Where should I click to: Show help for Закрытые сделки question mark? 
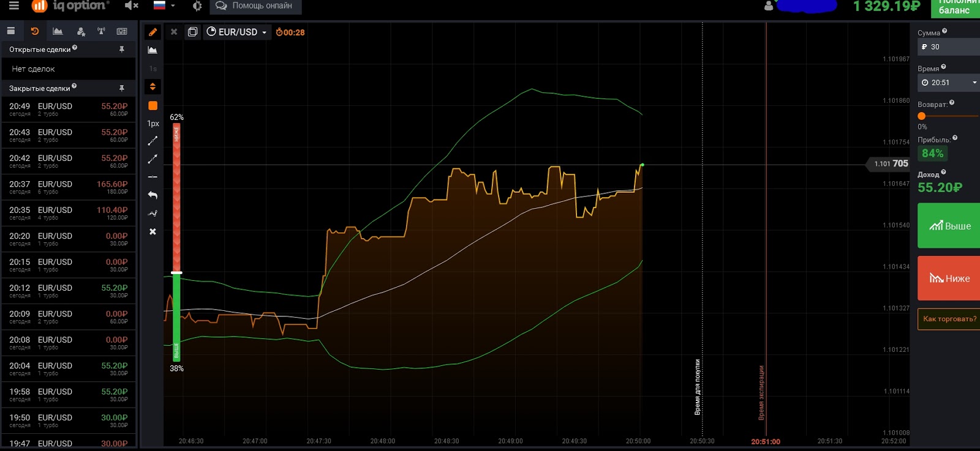tap(74, 86)
